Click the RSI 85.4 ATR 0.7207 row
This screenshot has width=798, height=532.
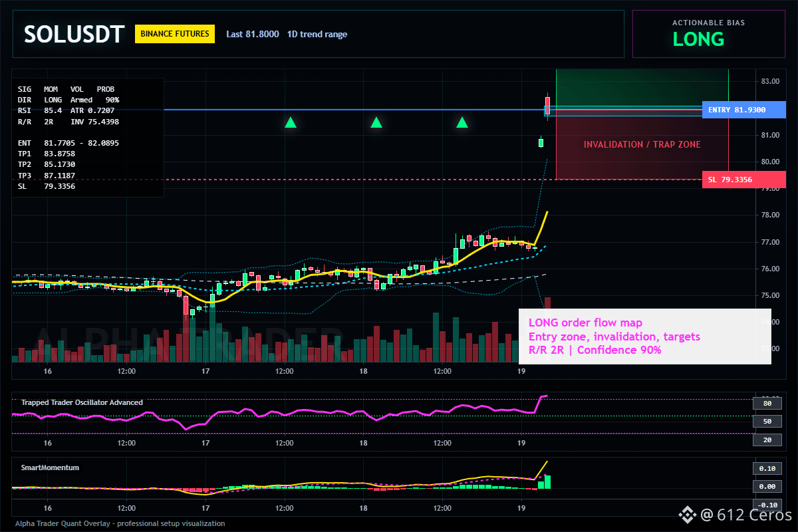(66, 110)
